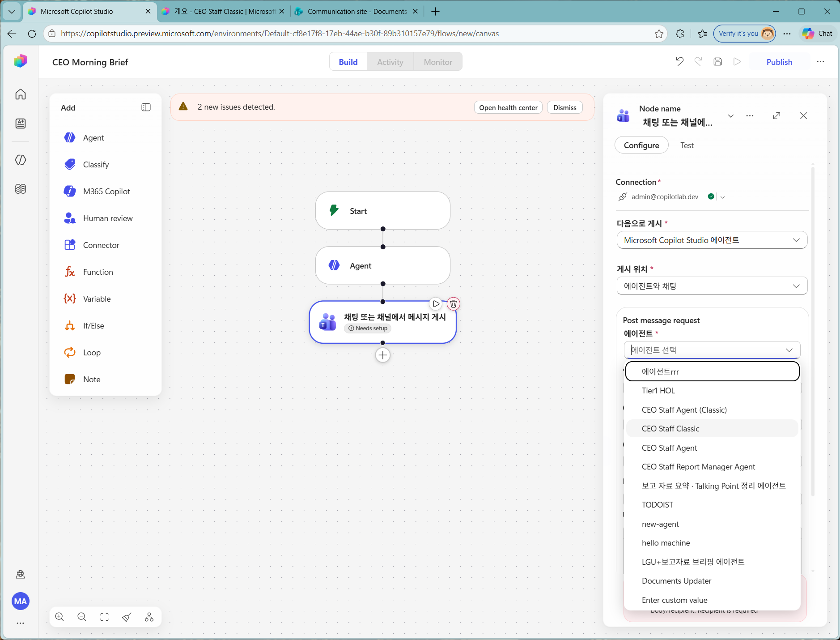Image resolution: width=840 pixels, height=640 pixels.
Task: Test-run the Teams message node
Action: tap(436, 304)
